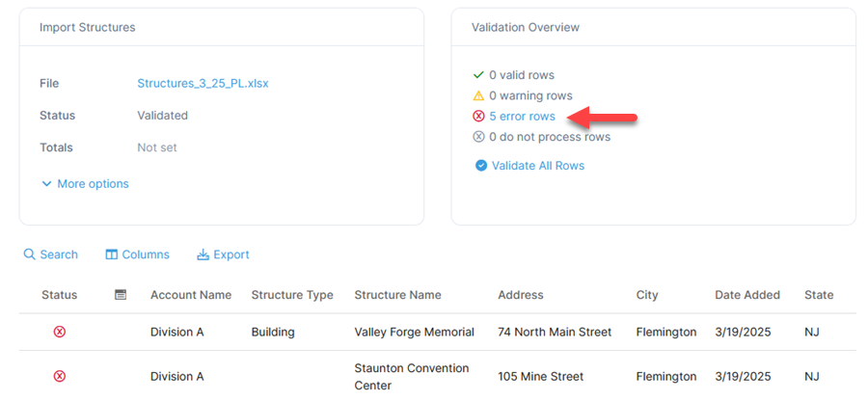The image size is (868, 401).
Task: Open the Columns chooser
Action: coord(137,254)
